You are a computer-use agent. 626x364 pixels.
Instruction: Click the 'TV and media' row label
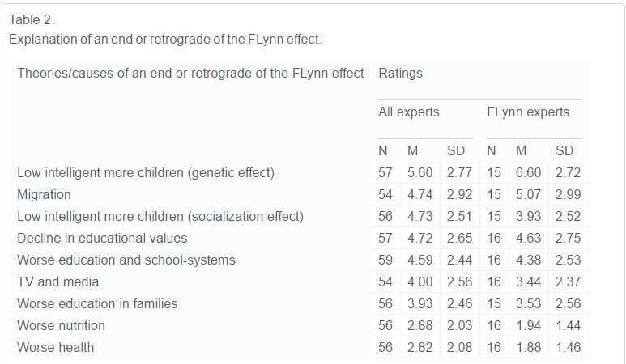(x=57, y=281)
